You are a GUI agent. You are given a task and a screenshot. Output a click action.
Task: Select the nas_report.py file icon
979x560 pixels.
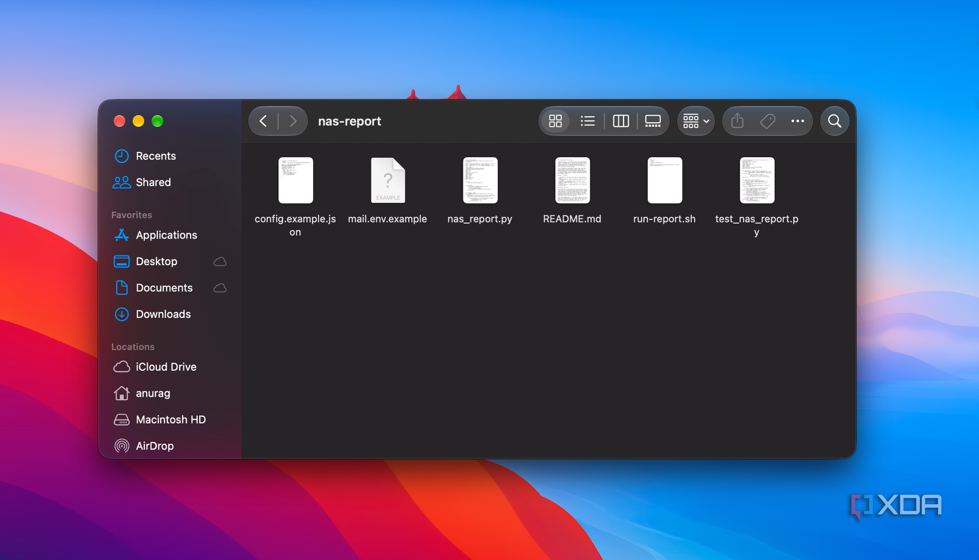[480, 180]
